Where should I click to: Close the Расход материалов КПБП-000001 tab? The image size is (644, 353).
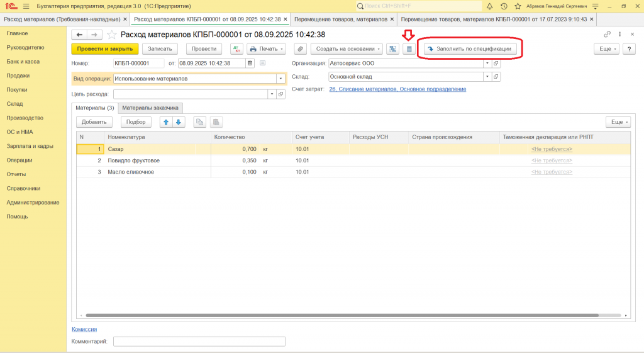click(x=286, y=20)
